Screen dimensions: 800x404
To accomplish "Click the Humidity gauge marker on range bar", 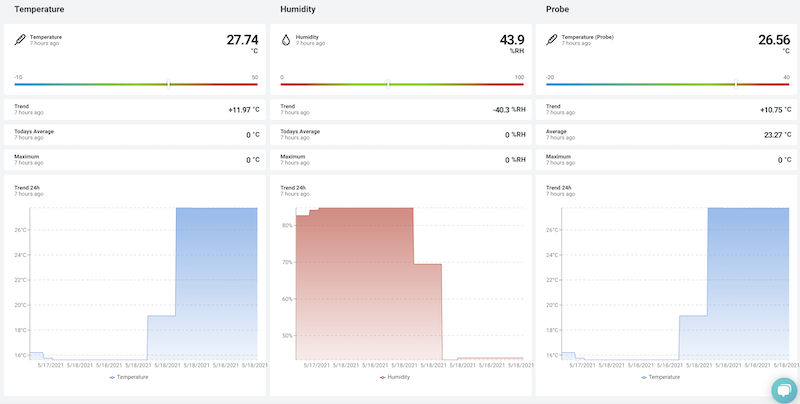I will 387,84.
